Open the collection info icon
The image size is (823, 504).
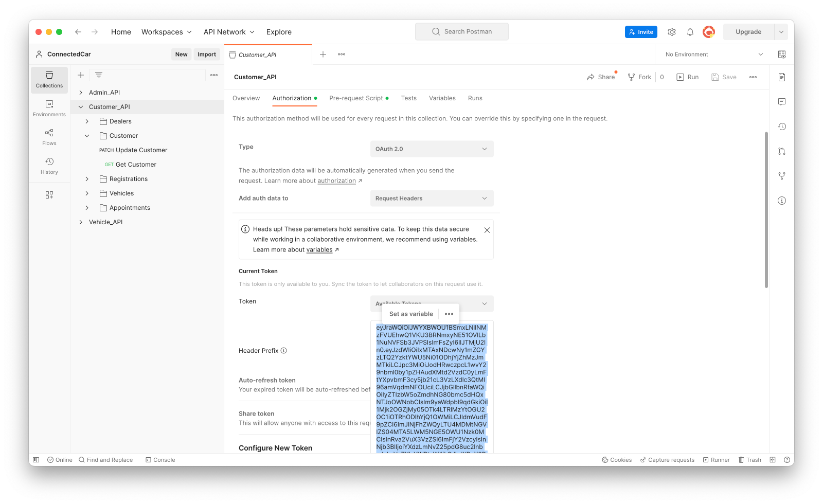point(782,201)
